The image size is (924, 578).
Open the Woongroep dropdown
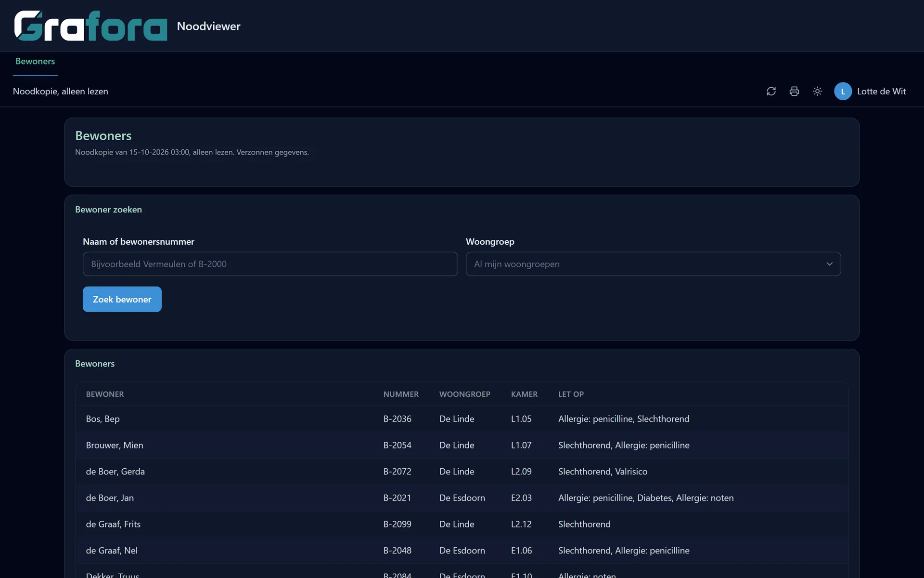pyautogui.click(x=653, y=264)
